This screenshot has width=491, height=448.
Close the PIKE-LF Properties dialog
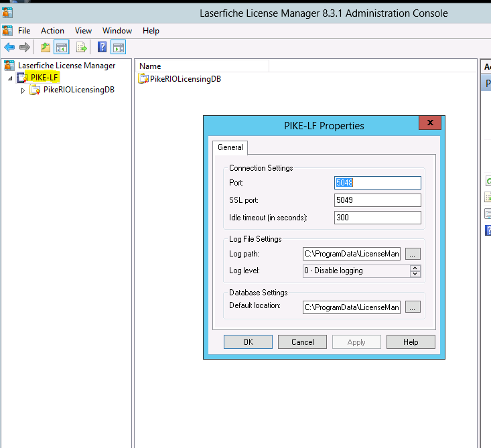pyautogui.click(x=430, y=123)
